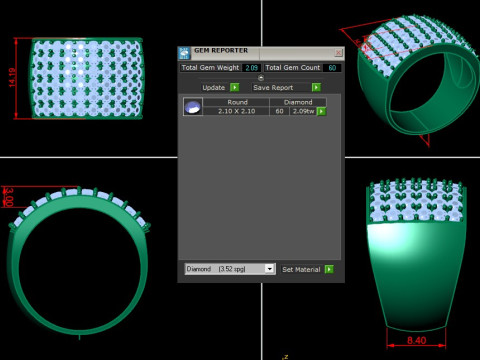The image size is (480, 360).
Task: Click the Total Gem Count value 60
Action: coord(332,68)
